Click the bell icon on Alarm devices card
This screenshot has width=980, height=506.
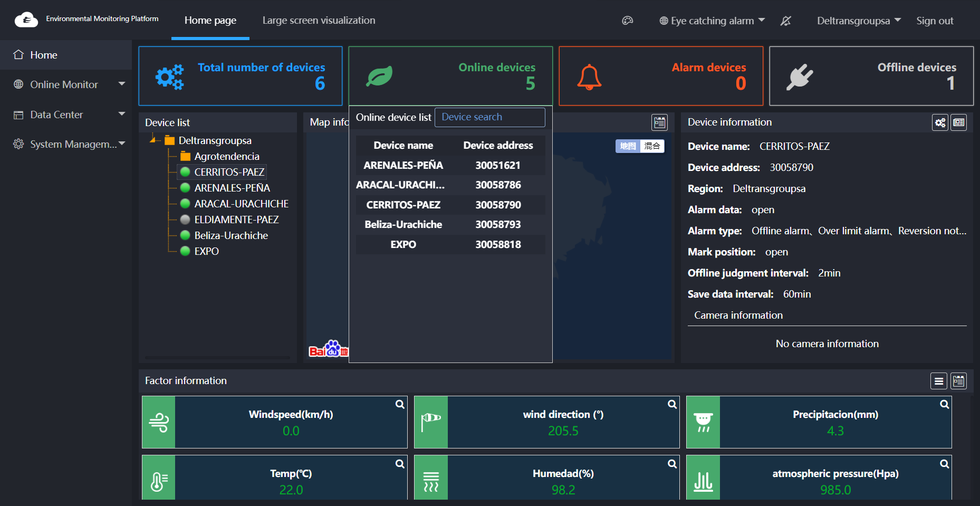(589, 77)
